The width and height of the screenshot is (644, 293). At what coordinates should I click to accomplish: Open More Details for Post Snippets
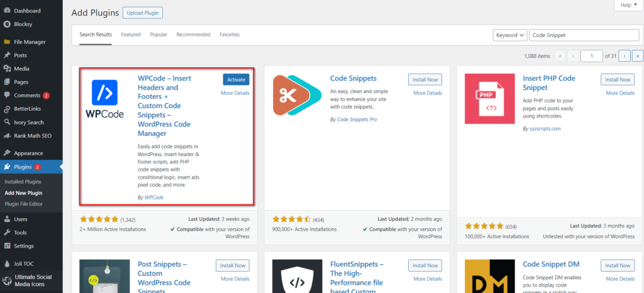[x=235, y=279]
